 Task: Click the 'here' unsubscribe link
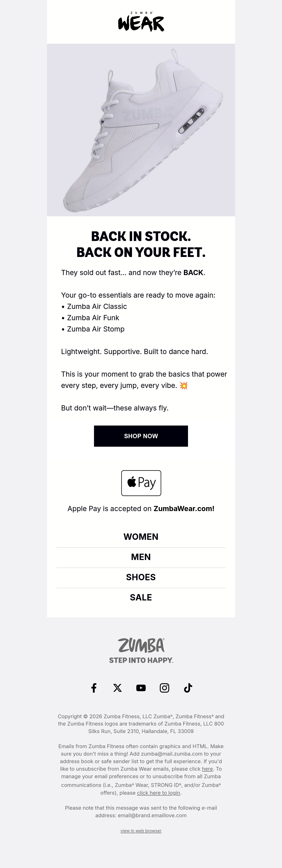(x=207, y=769)
